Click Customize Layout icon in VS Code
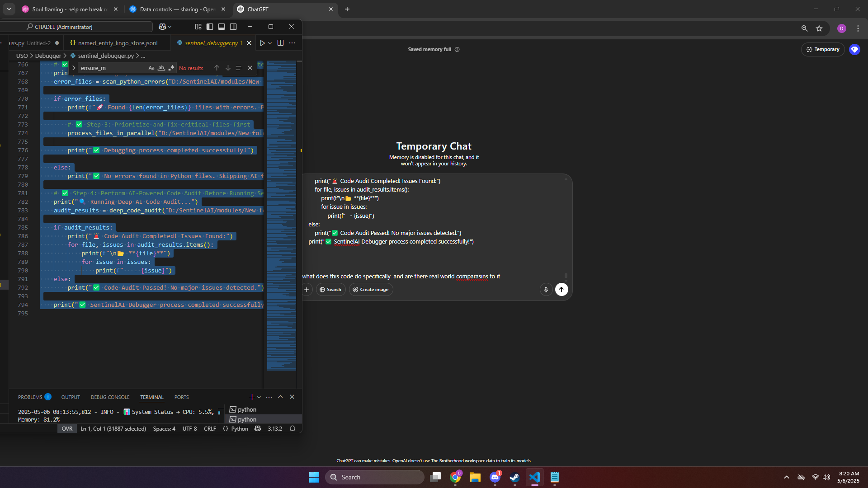The height and width of the screenshot is (488, 868). (198, 27)
